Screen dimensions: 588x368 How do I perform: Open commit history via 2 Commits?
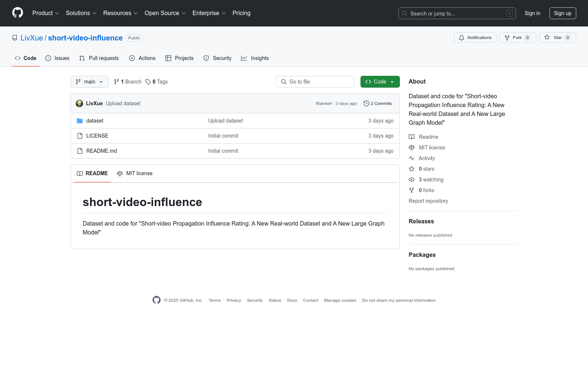(x=377, y=103)
